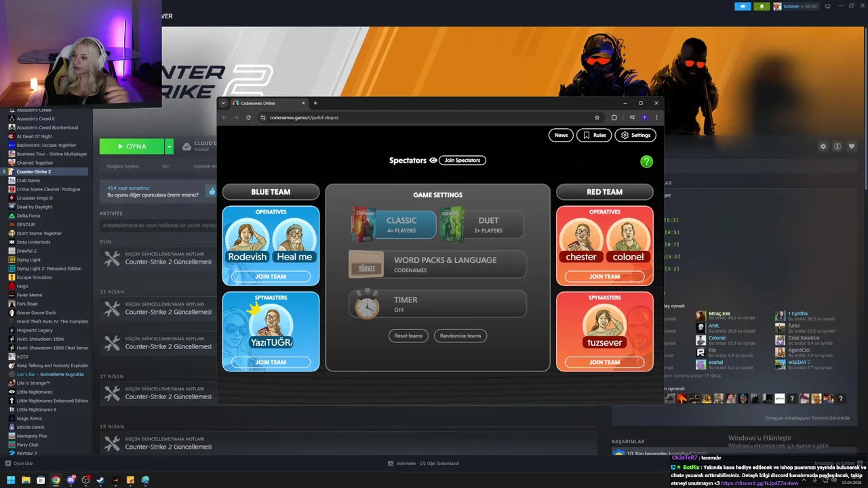Open Chrome three-dot menu
The width and height of the screenshot is (868, 488).
[x=656, y=117]
